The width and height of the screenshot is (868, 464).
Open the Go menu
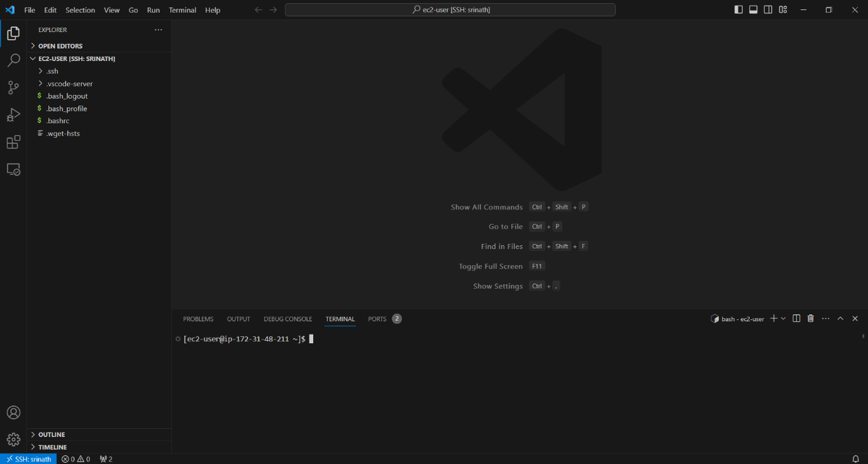point(133,10)
